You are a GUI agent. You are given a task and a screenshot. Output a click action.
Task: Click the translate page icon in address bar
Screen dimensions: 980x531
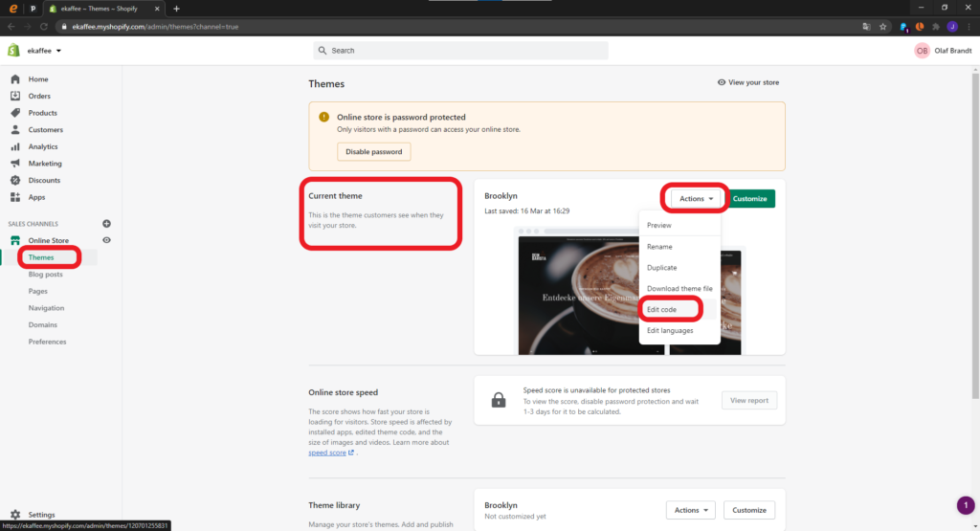866,27
